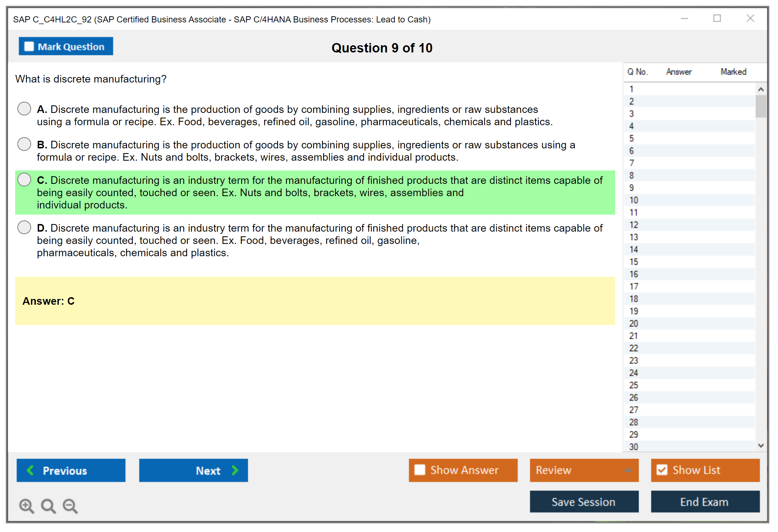
Task: Click the zoom in magnifier icon
Action: (x=26, y=506)
